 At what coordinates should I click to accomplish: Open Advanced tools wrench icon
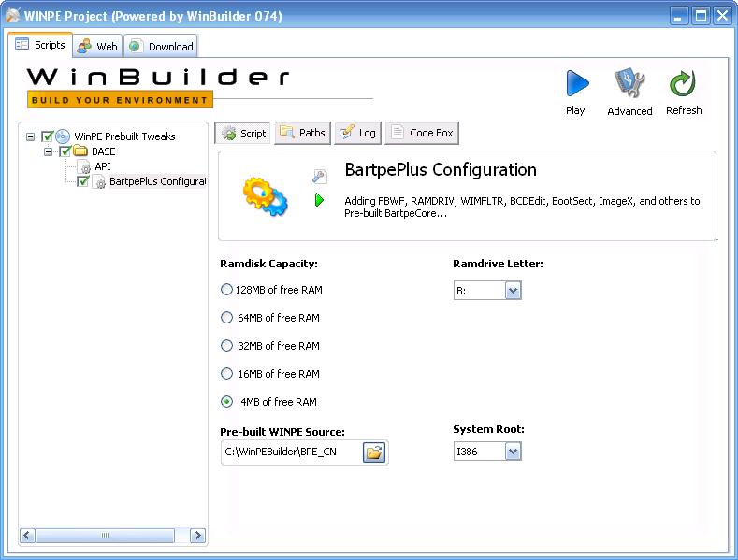[629, 83]
